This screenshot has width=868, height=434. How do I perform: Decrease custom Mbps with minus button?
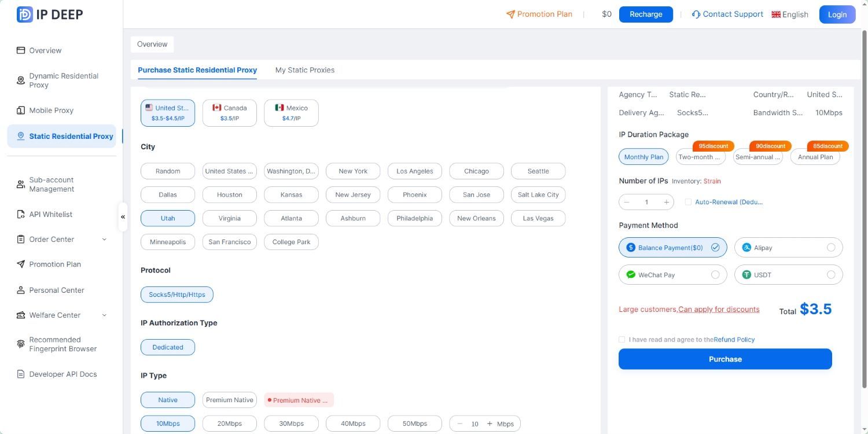click(x=460, y=424)
